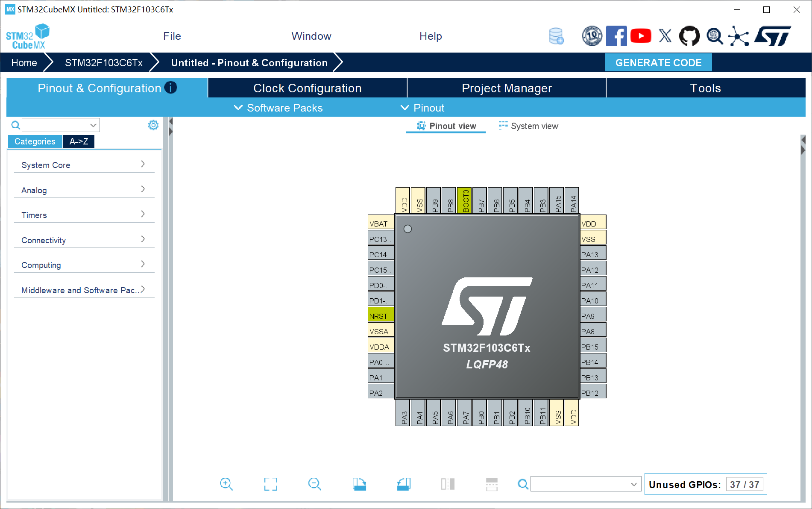Fit the pinout view to window

tap(270, 484)
